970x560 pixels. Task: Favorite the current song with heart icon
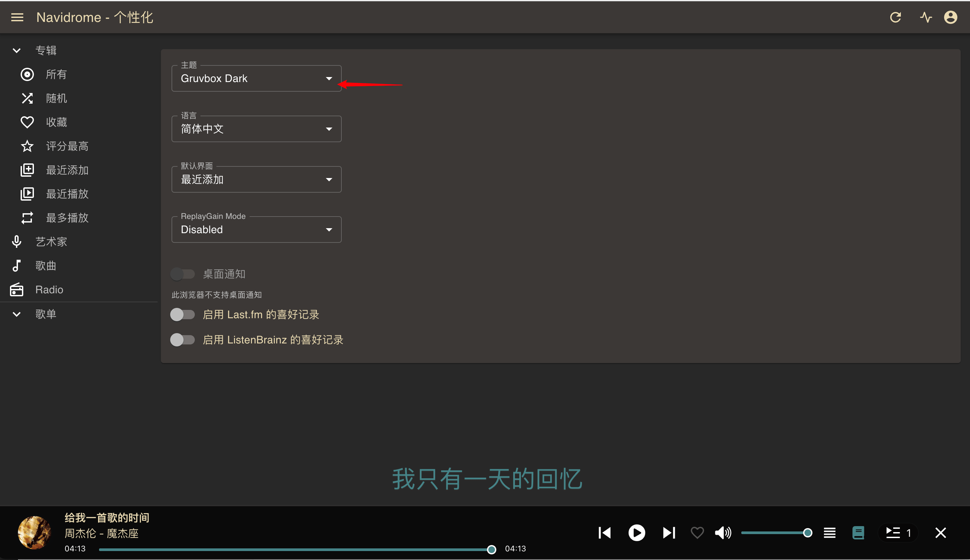(x=697, y=533)
